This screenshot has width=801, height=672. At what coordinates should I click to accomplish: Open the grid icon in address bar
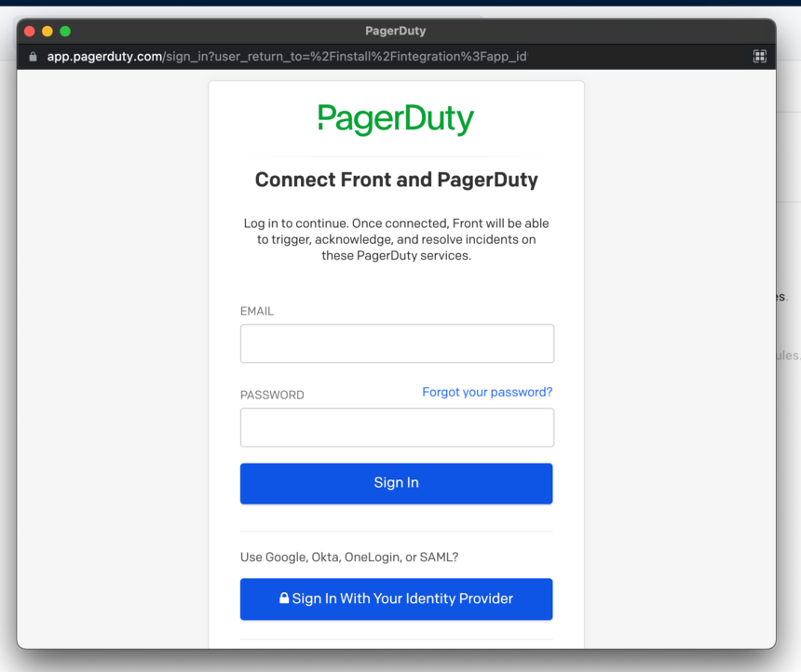click(760, 56)
